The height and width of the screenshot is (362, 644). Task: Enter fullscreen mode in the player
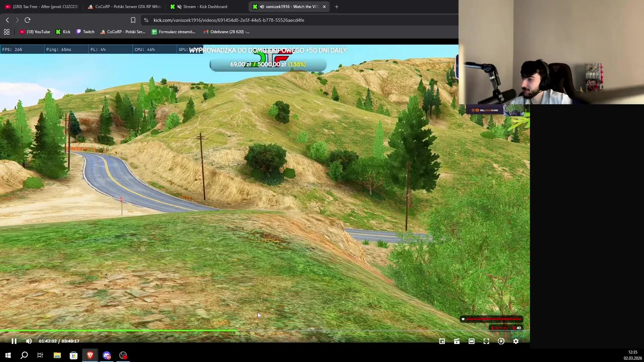[486, 341]
